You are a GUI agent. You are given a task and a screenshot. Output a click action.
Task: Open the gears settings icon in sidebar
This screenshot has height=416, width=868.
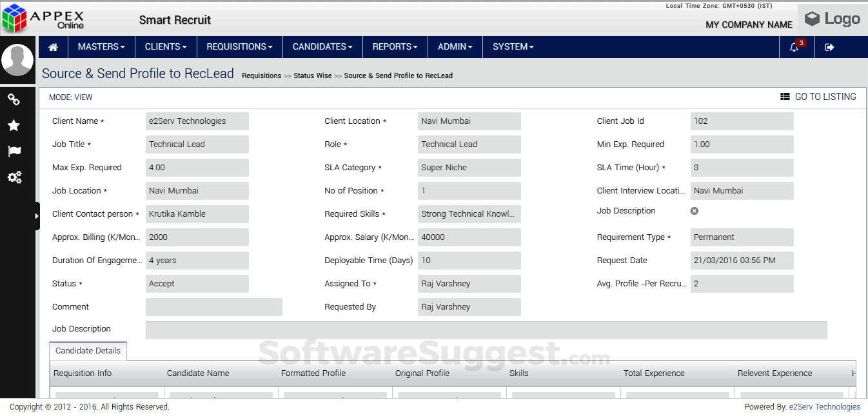point(14,177)
